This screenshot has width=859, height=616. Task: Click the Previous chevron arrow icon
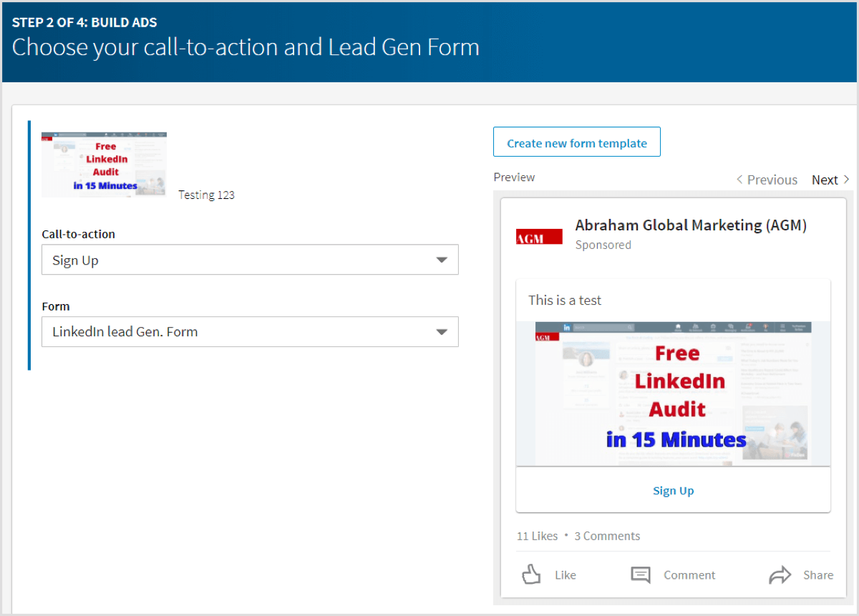[739, 180]
